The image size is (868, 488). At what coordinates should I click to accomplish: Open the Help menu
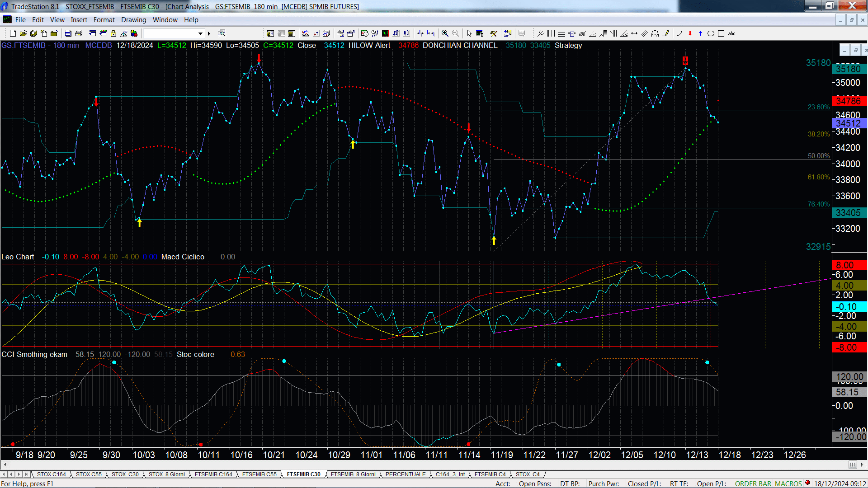[x=191, y=19]
